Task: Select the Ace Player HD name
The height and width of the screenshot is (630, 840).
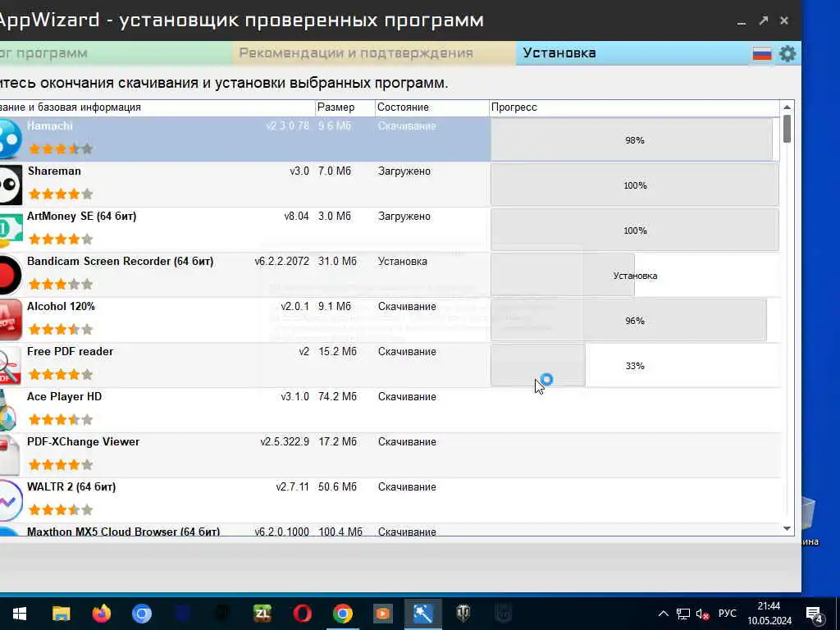Action: tap(64, 396)
